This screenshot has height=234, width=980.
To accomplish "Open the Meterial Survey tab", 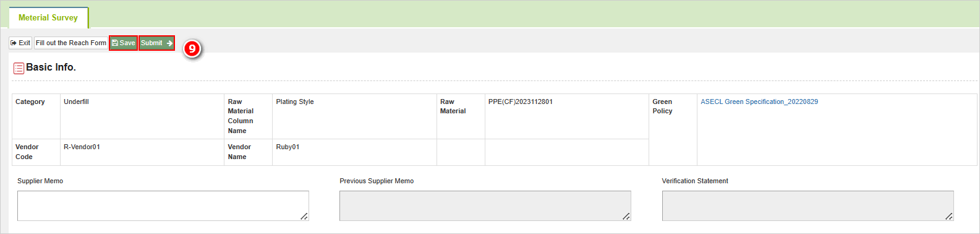I will coord(48,17).
